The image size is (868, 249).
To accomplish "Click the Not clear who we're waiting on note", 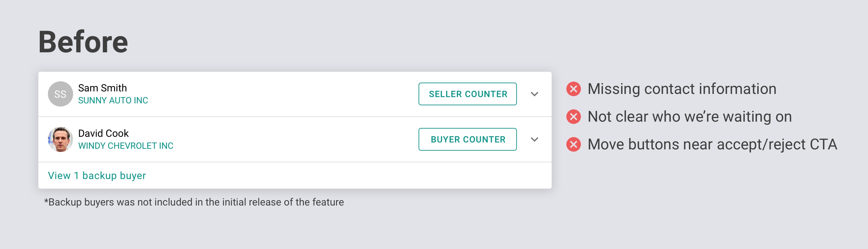I will pos(690,117).
